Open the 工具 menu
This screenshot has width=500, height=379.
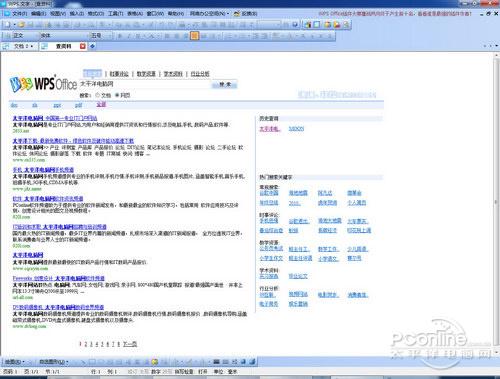(116, 14)
